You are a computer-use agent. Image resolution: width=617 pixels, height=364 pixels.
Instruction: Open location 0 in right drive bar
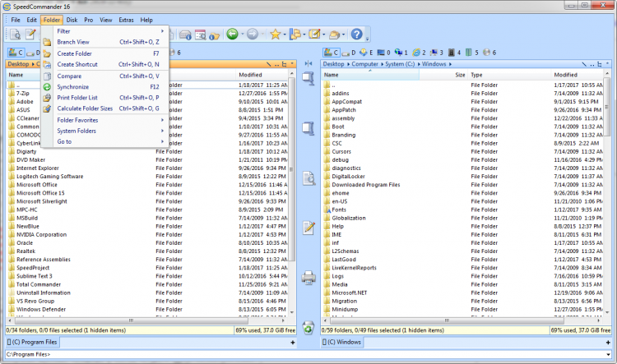383,53
